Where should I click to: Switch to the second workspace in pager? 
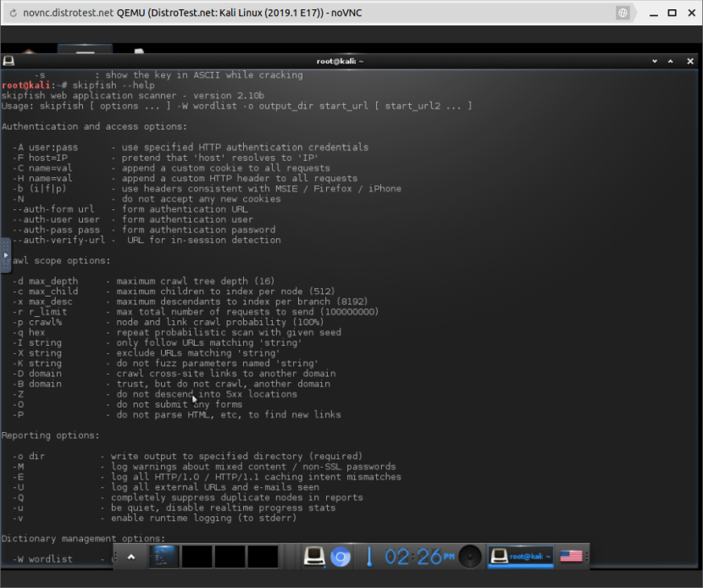(x=197, y=557)
